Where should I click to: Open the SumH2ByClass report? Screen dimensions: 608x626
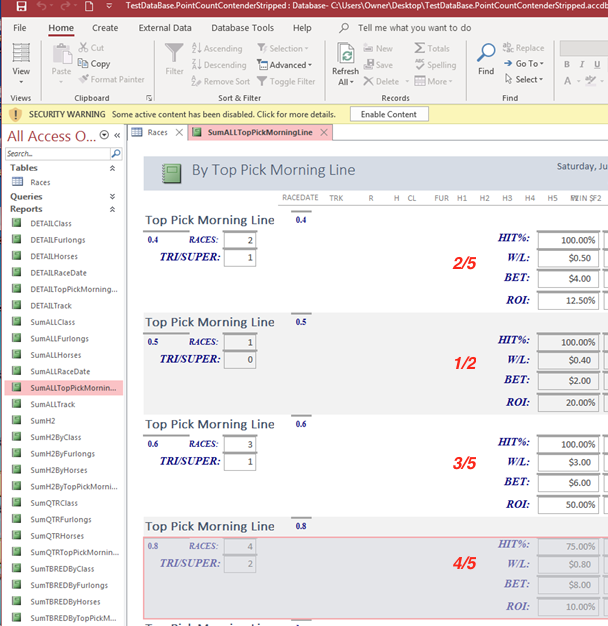(x=55, y=437)
